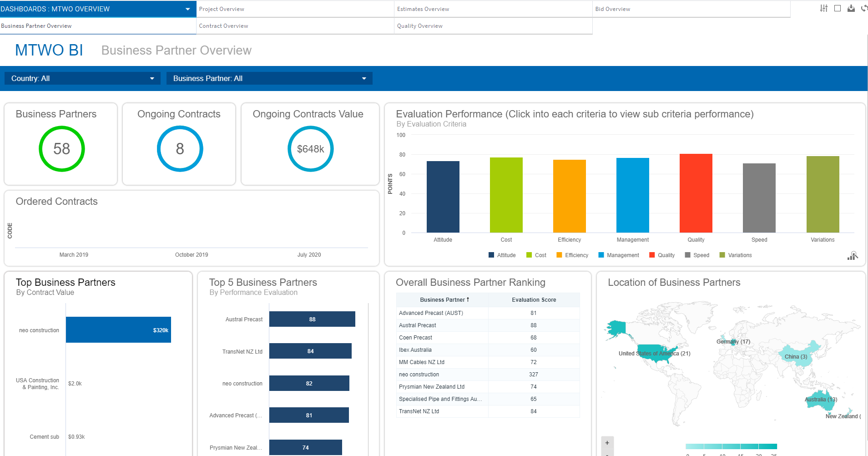868x456 pixels.
Task: Click the Evaluation Score column header
Action: [x=534, y=300]
